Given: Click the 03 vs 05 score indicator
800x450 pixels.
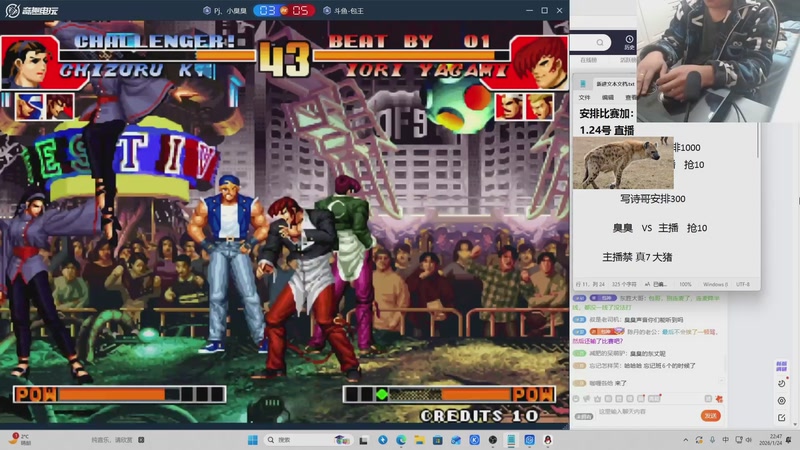Looking at the screenshot, I should (284, 10).
